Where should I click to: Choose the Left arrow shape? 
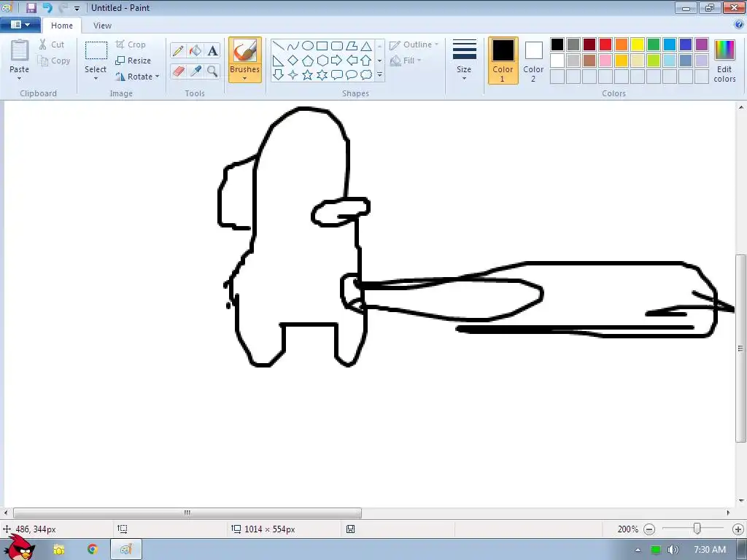coord(352,61)
